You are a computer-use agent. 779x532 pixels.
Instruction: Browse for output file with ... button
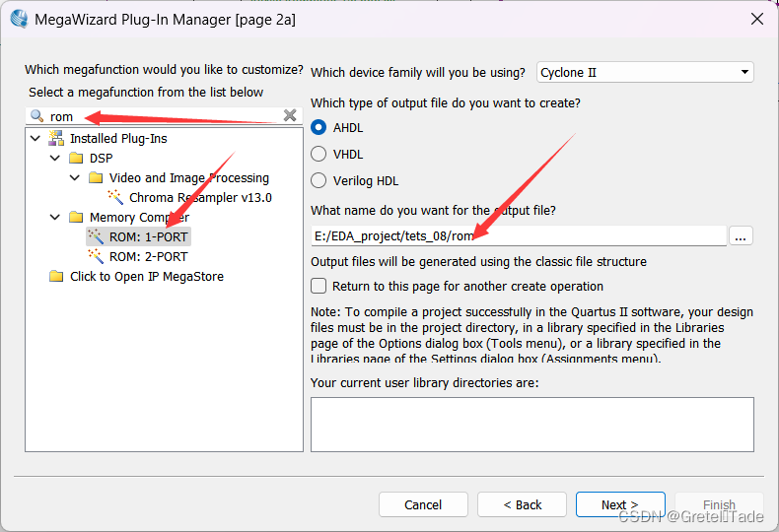coord(741,235)
